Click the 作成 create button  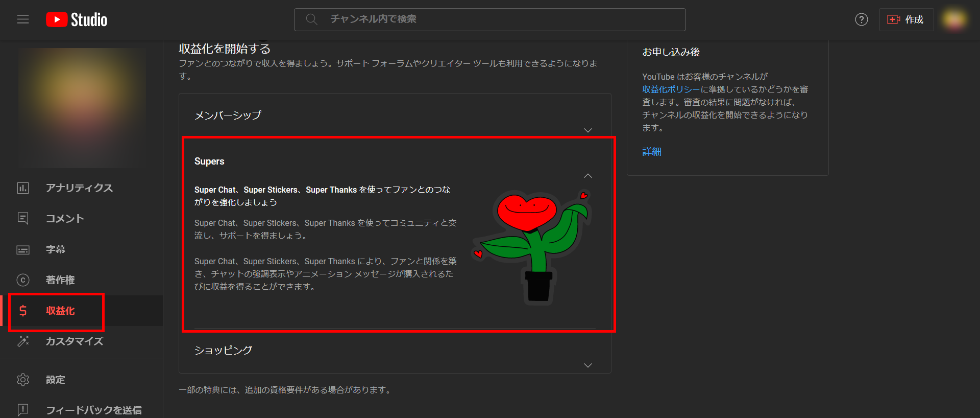pyautogui.click(x=906, y=19)
